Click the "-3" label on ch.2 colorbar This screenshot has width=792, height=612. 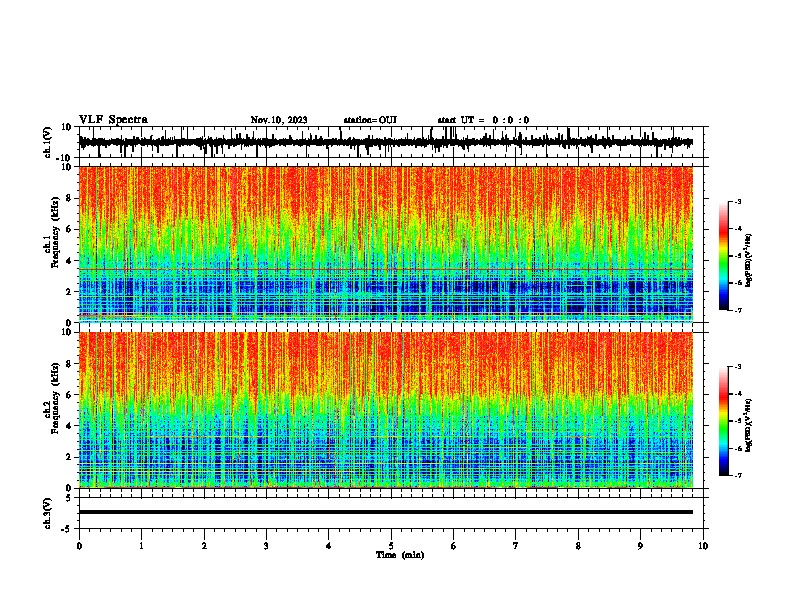point(738,367)
